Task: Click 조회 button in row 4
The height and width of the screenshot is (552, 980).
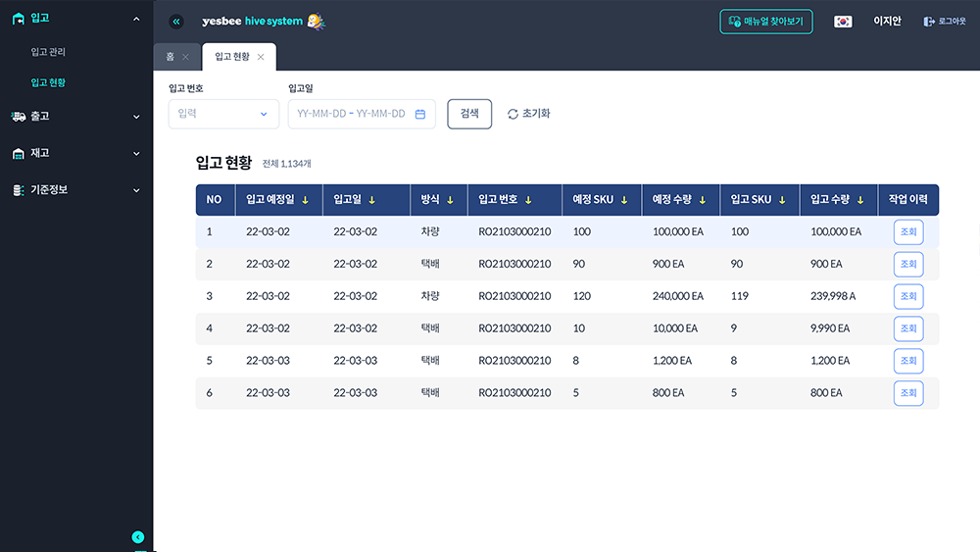Action: point(908,328)
